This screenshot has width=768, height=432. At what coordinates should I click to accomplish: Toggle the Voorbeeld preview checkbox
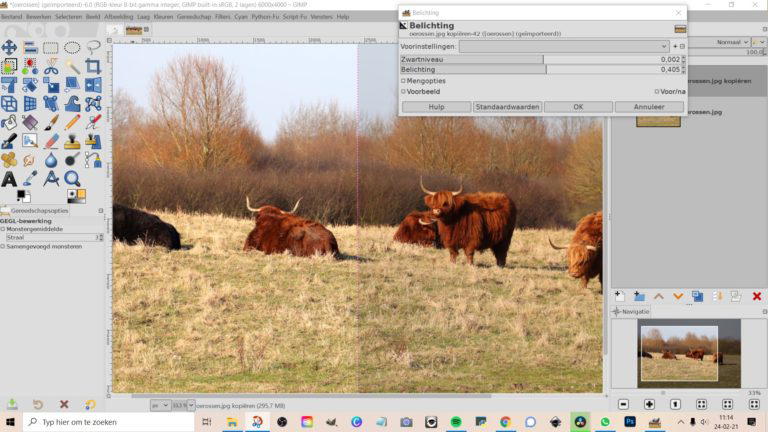click(x=404, y=91)
